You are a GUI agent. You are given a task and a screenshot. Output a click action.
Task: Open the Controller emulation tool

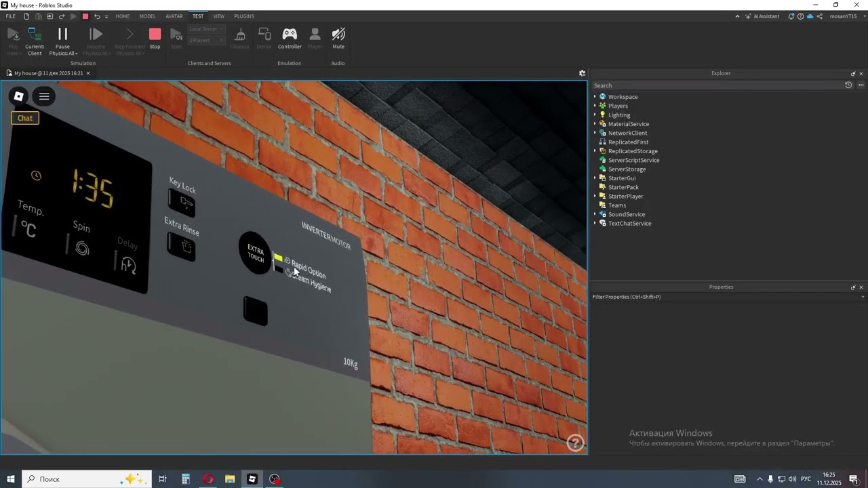pyautogui.click(x=290, y=38)
